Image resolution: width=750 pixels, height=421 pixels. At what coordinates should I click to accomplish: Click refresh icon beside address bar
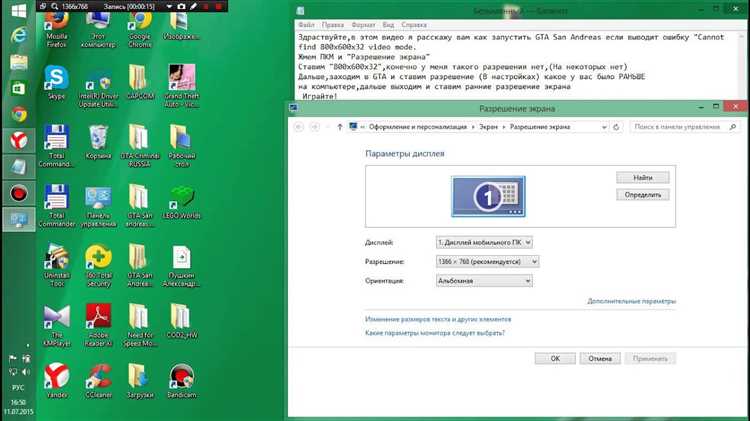tap(616, 127)
